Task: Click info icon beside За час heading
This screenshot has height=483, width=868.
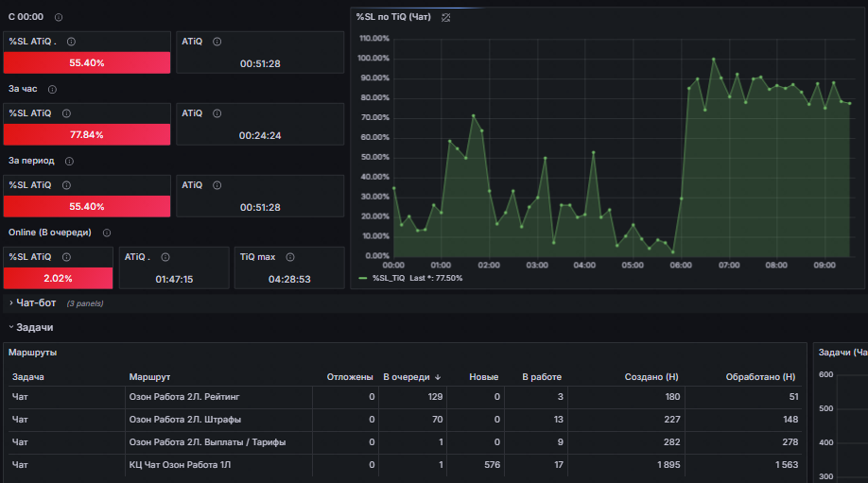Action: (52, 89)
